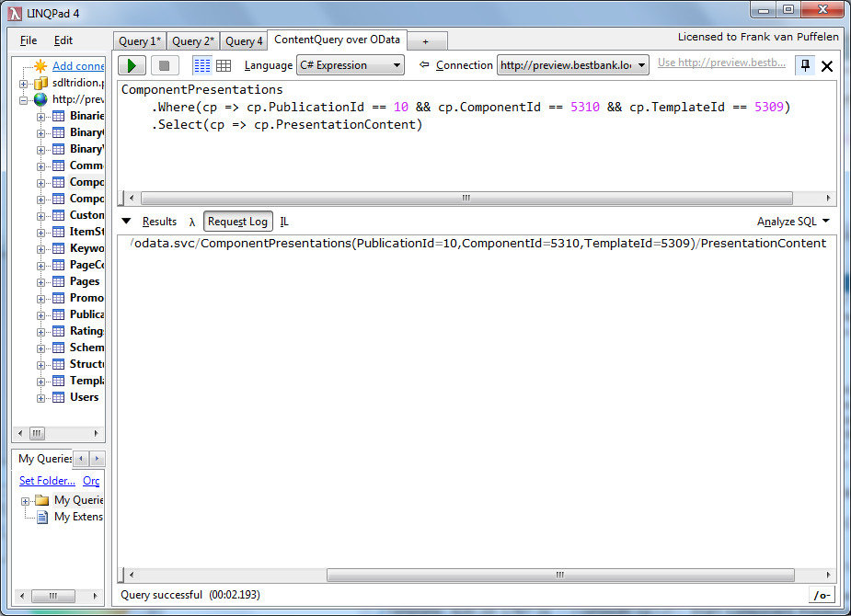Expand the Users table node in the tree
851x616 pixels.
[41, 398]
